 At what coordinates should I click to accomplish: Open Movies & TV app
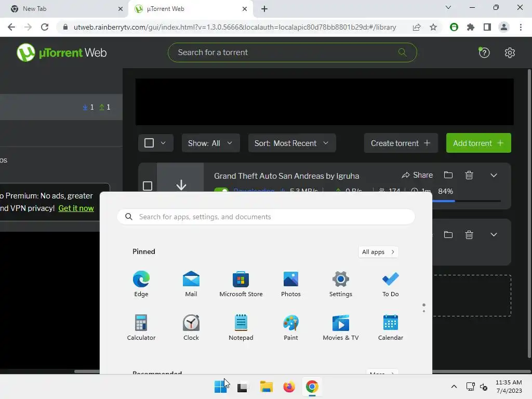341,328
